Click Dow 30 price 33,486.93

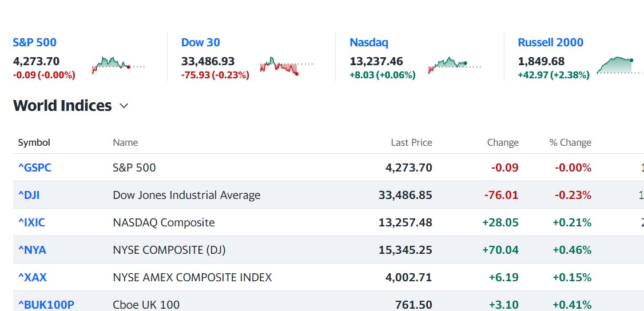click(208, 62)
